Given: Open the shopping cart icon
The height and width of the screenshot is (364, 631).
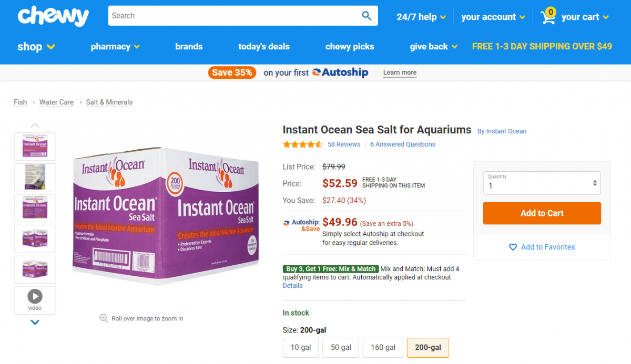Looking at the screenshot, I should point(548,17).
